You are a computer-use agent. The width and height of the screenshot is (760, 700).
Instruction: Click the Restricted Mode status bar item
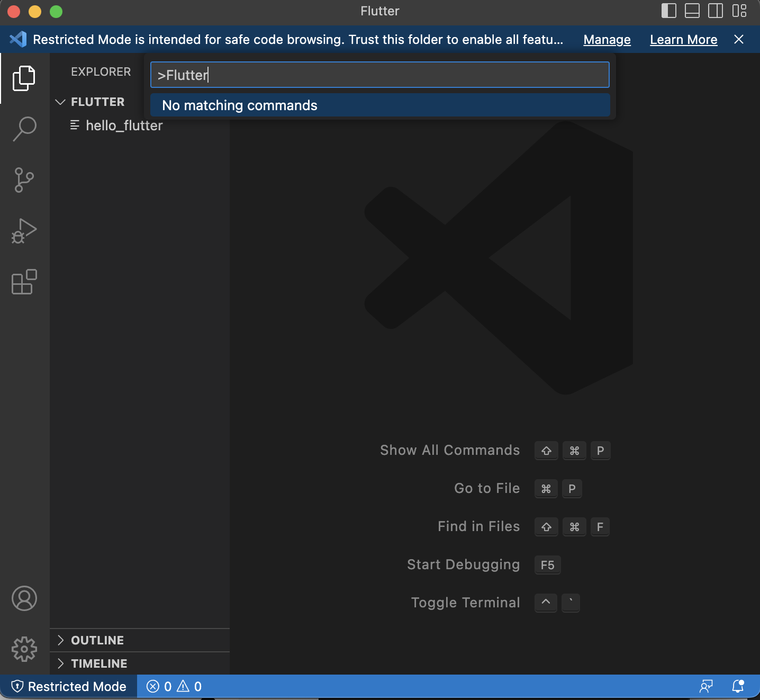69,687
